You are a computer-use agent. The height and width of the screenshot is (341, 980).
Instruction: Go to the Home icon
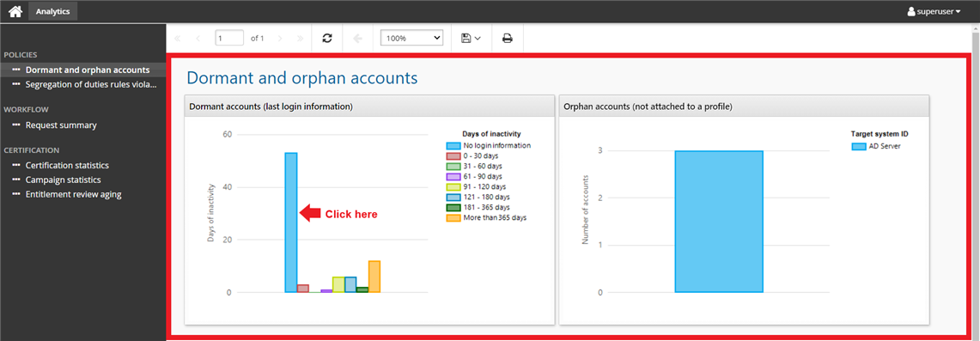(15, 11)
